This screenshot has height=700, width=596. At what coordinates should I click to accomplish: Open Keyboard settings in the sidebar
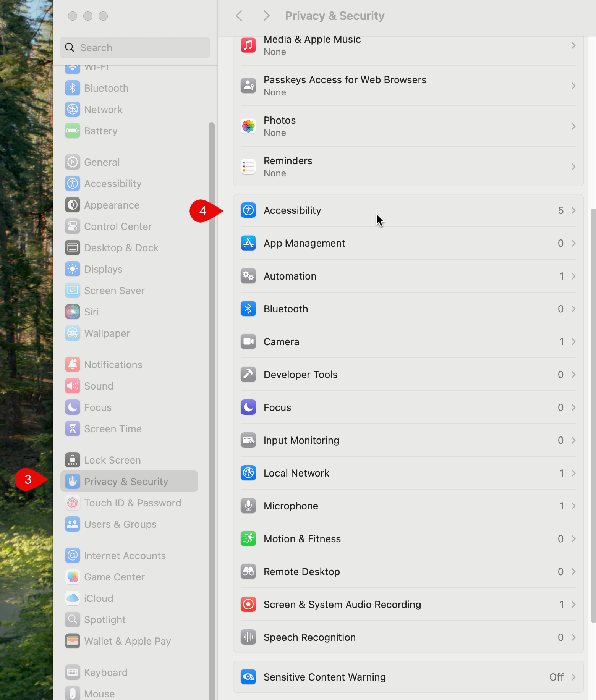[x=129, y=673]
